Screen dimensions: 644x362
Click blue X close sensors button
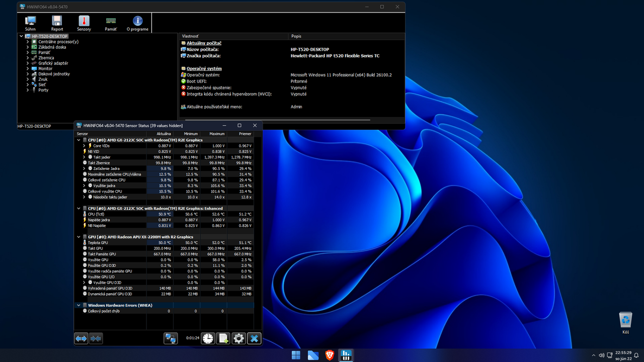[x=255, y=338]
